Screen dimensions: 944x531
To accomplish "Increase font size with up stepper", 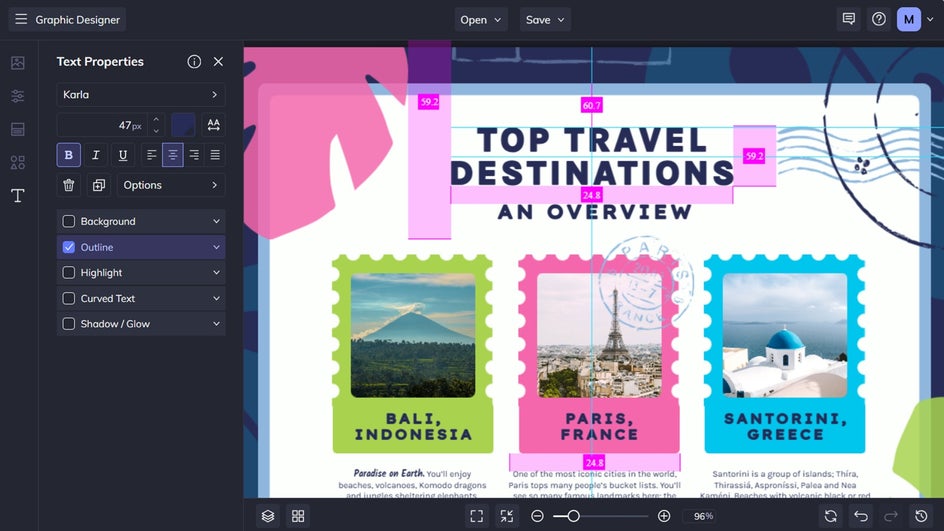I will [156, 119].
